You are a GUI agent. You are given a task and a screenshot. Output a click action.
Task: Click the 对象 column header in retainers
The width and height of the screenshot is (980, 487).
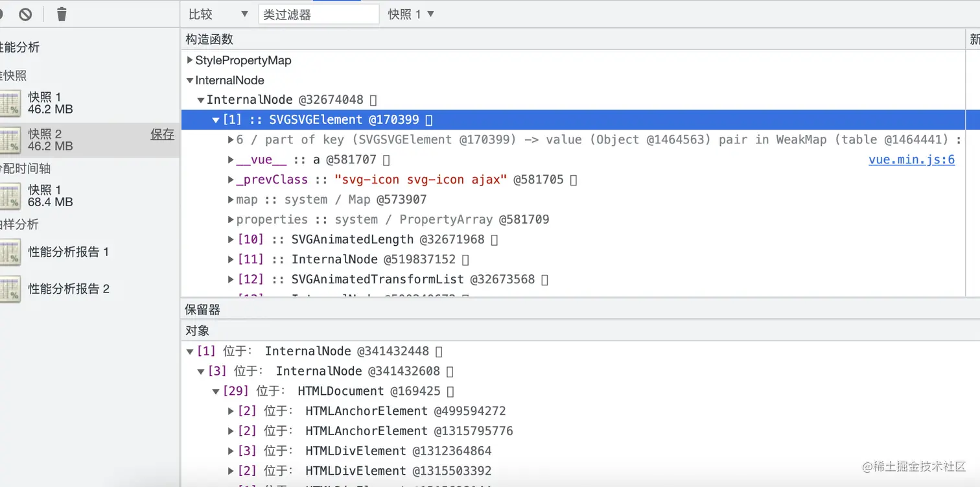[580, 331]
